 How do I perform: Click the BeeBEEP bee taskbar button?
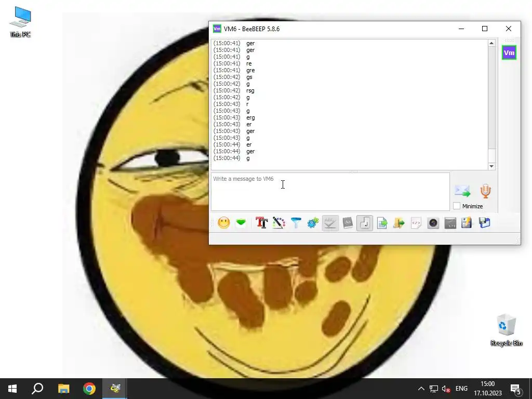click(115, 389)
